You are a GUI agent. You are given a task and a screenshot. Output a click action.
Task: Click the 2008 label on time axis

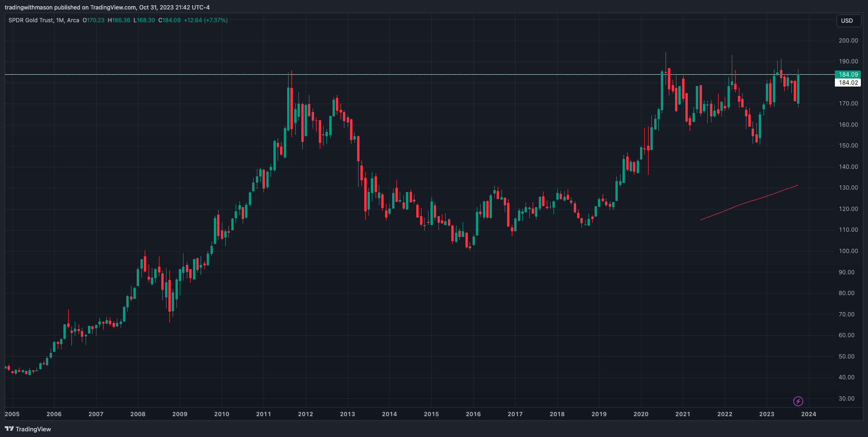pyautogui.click(x=138, y=414)
